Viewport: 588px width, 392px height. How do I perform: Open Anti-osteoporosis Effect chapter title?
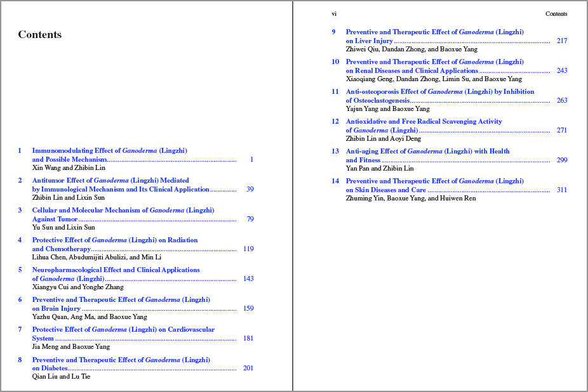(x=439, y=92)
